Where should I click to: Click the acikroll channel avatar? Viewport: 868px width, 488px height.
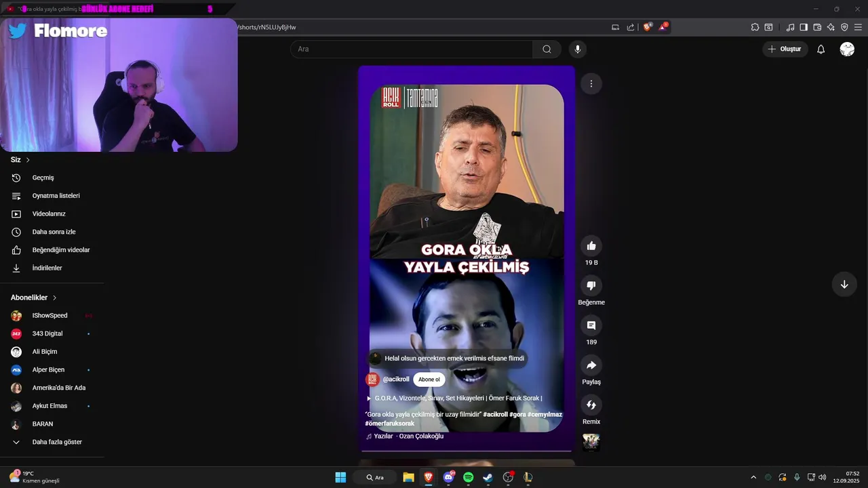372,380
